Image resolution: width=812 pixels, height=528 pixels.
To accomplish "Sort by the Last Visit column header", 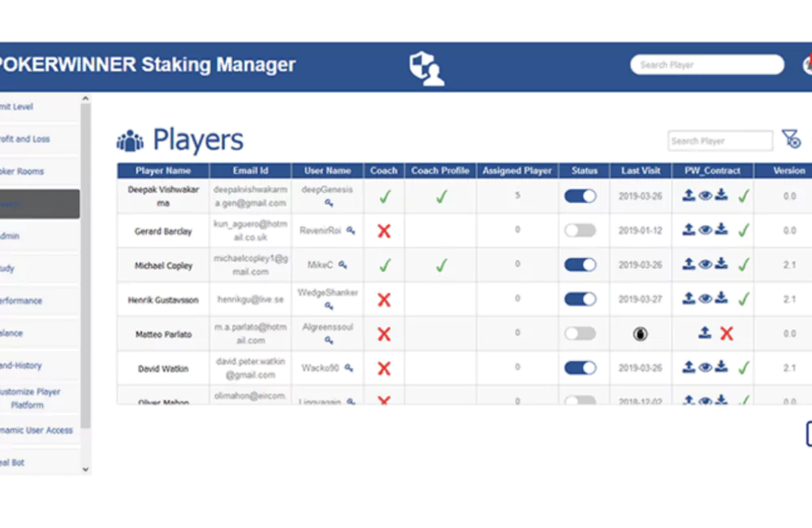I will (641, 171).
